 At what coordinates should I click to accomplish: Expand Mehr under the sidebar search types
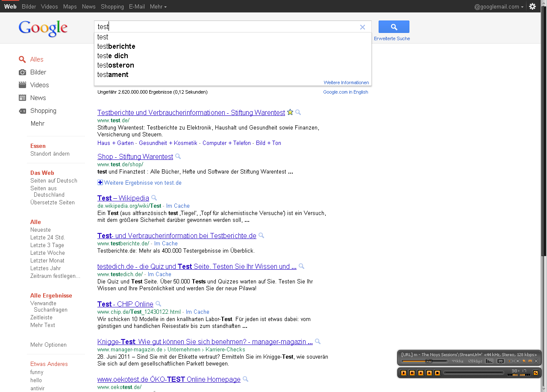pos(37,124)
